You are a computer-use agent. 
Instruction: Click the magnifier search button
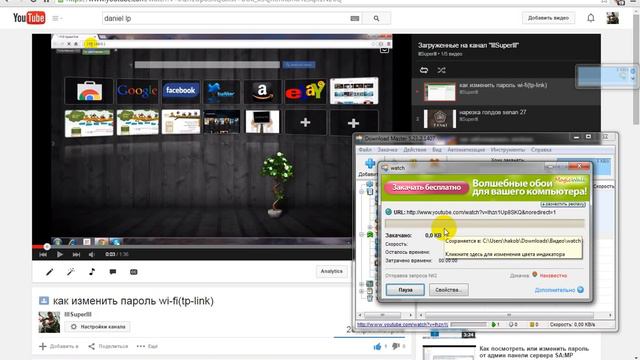pyautogui.click(x=376, y=18)
